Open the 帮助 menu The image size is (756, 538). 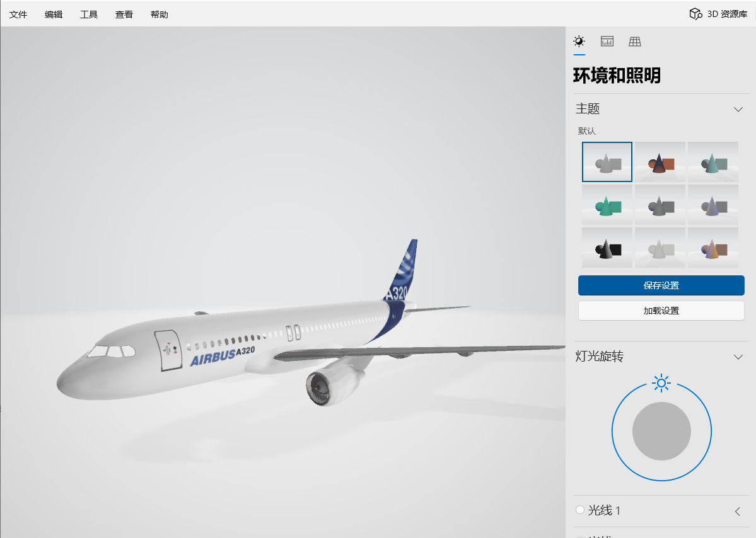coord(159,14)
